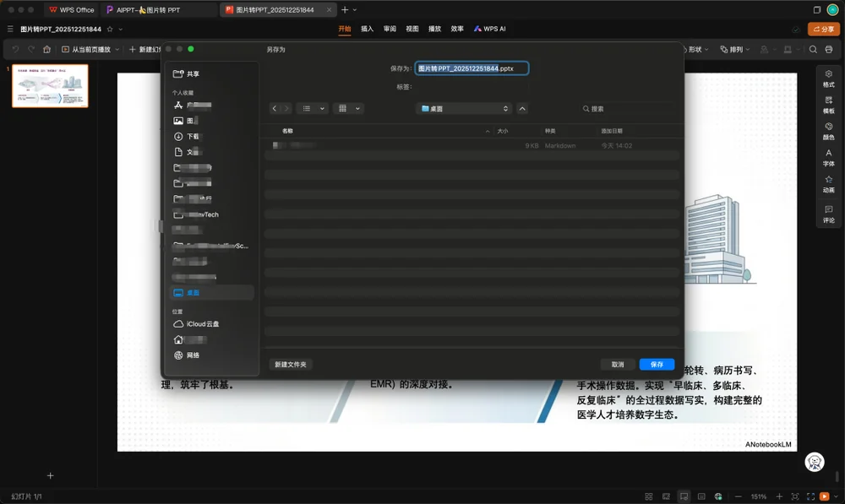Screen dimensions: 845x504
Task: Click 取消 to cancel saving
Action: coord(618,365)
